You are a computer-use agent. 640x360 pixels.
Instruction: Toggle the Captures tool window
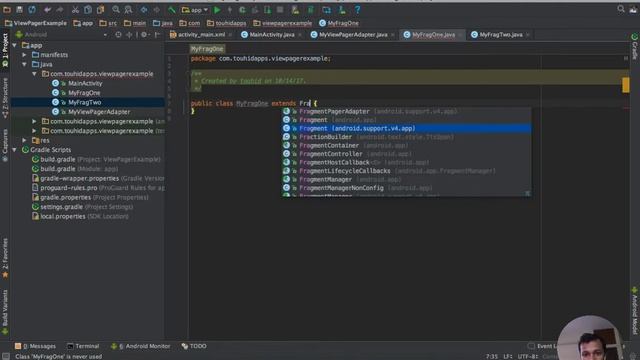(5, 145)
